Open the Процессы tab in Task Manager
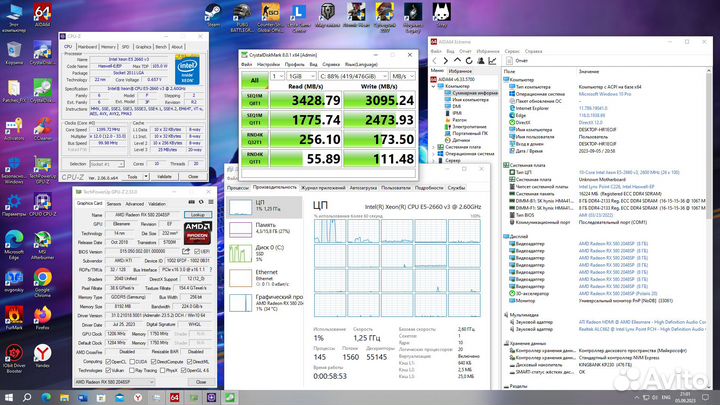 click(238, 188)
